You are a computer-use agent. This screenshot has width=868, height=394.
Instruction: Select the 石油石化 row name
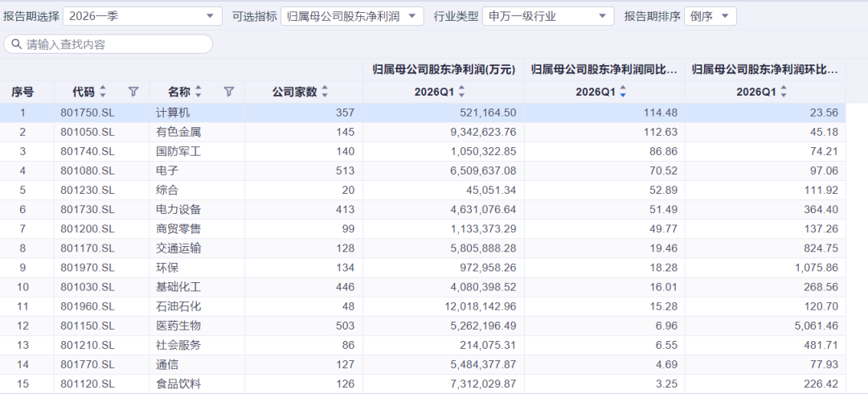178,307
